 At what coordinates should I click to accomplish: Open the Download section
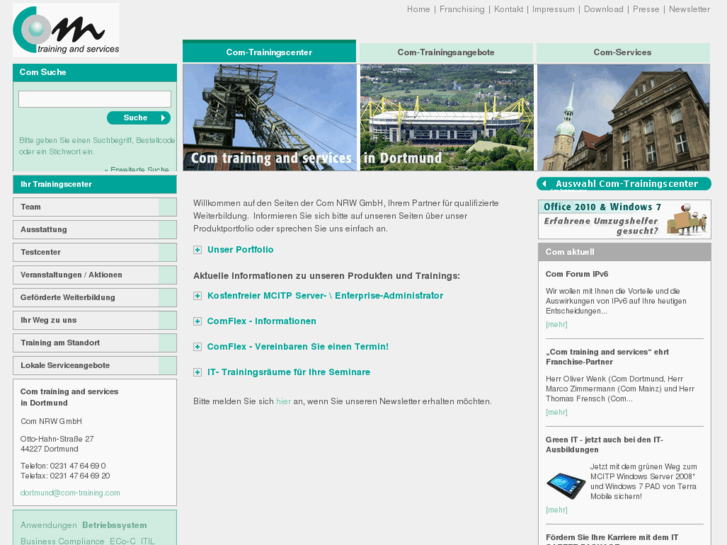[x=603, y=9]
